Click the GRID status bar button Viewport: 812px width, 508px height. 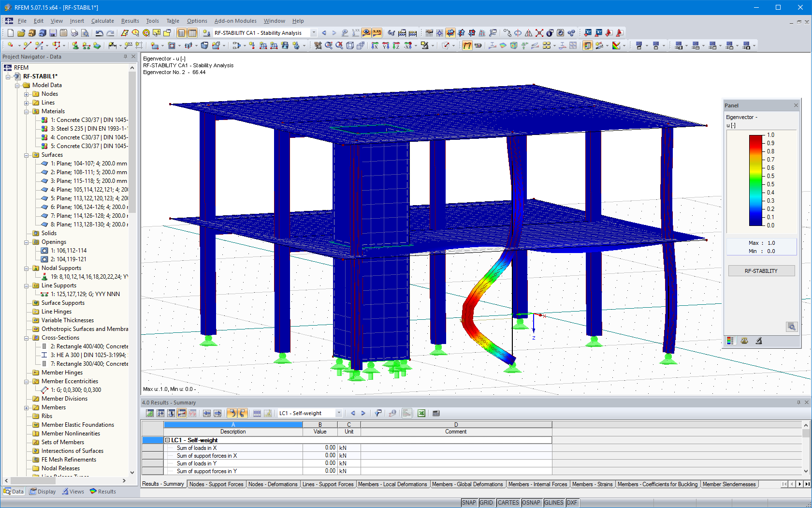tap(486, 503)
